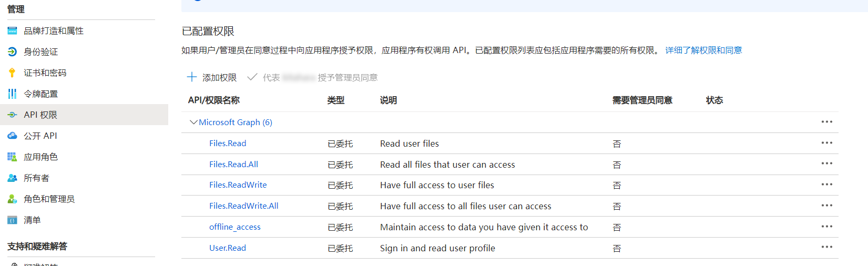868x266 pixels.
Task: Click the 所有者 people icon
Action: point(12,178)
